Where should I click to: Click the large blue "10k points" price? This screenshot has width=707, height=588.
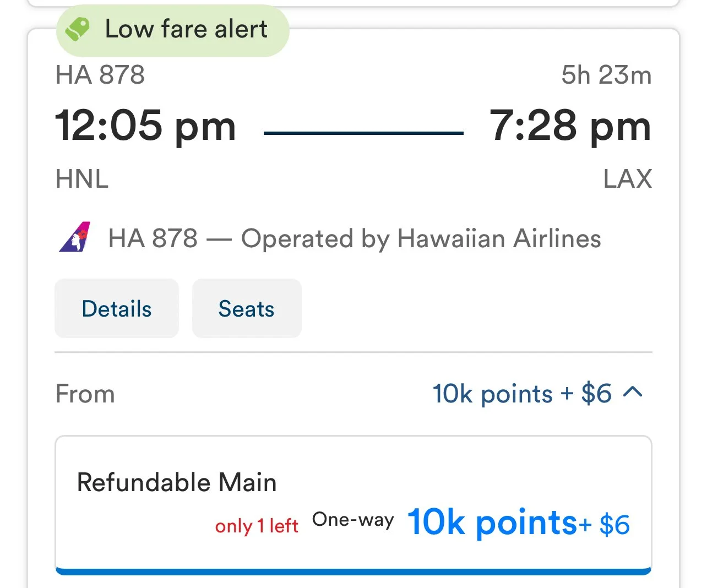click(x=492, y=522)
